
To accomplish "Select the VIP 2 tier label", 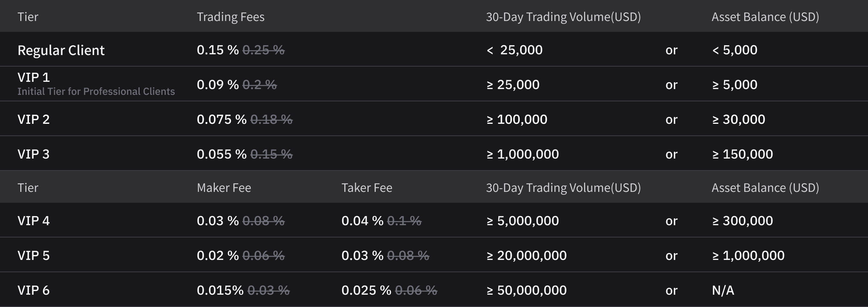I will 34,119.
